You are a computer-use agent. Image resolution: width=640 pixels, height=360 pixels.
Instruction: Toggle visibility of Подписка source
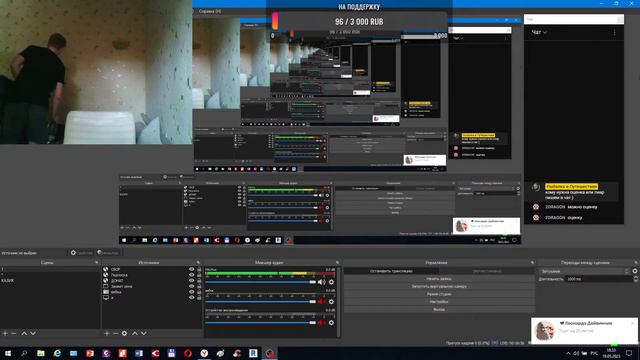191,275
